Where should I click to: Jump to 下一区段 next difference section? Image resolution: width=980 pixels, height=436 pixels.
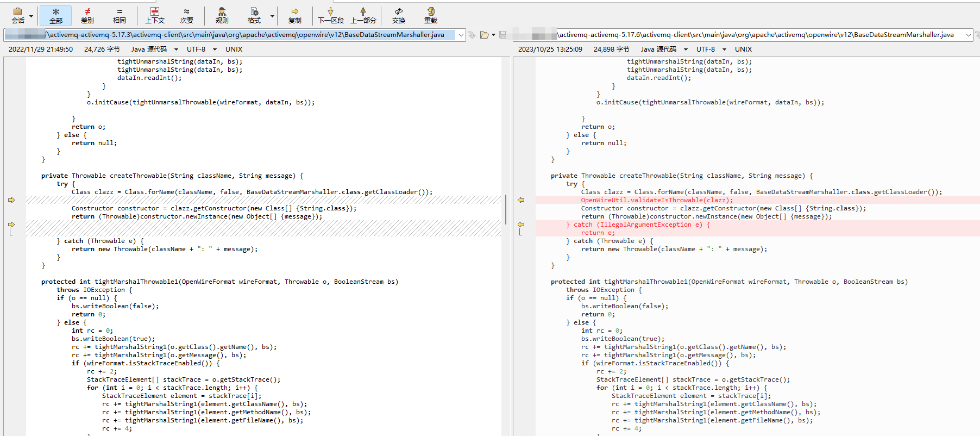pyautogui.click(x=330, y=15)
